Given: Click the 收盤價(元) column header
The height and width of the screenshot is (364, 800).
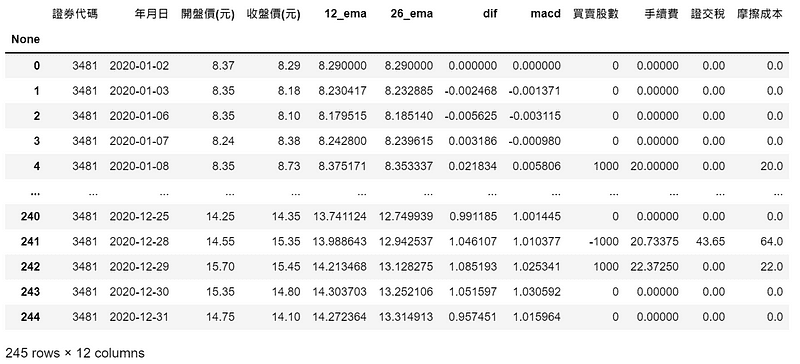Looking at the screenshot, I should click(273, 14).
